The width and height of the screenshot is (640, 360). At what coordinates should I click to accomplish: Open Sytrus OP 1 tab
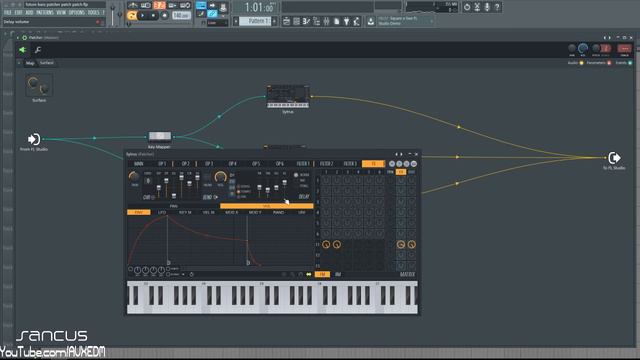coord(162,164)
